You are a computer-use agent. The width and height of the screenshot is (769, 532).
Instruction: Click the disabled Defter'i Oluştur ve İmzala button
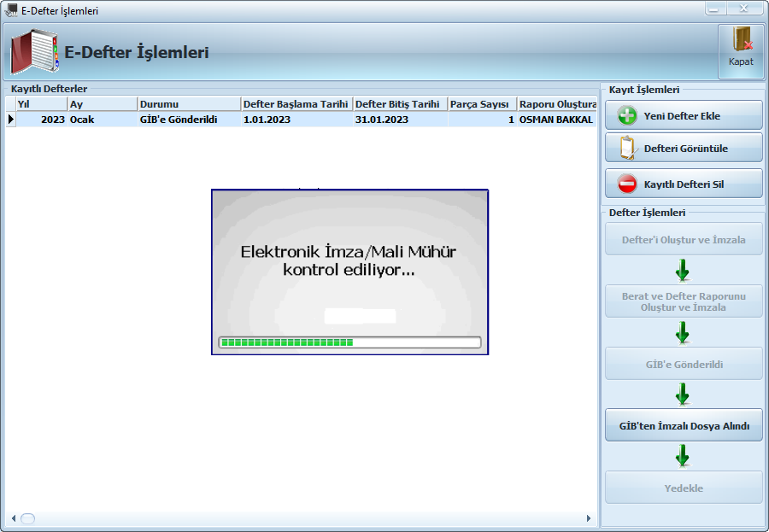(684, 239)
